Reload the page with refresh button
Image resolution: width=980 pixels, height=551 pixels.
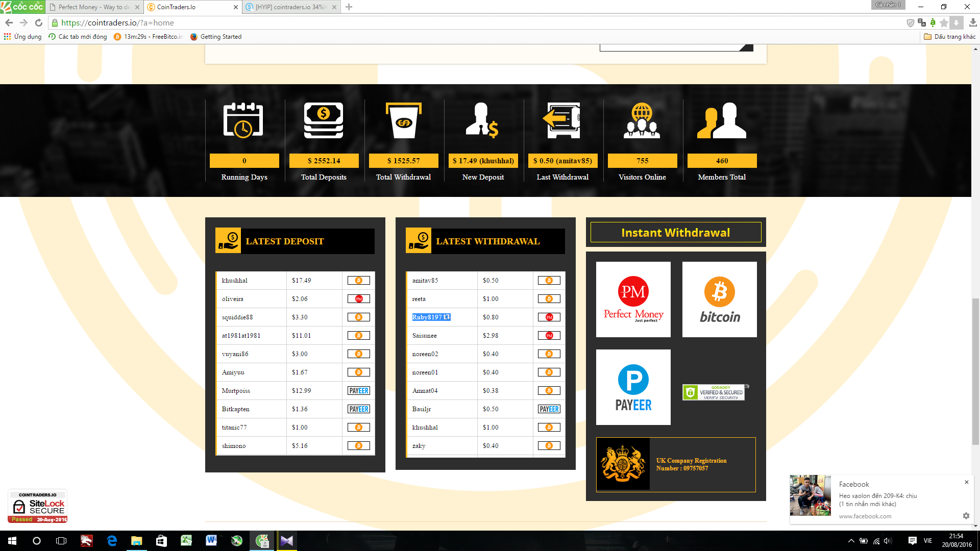[x=39, y=23]
